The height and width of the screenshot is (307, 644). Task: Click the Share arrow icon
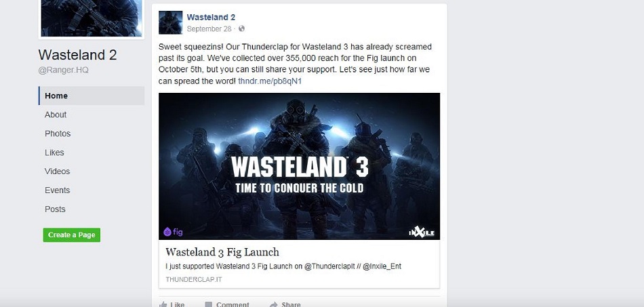[x=274, y=304]
